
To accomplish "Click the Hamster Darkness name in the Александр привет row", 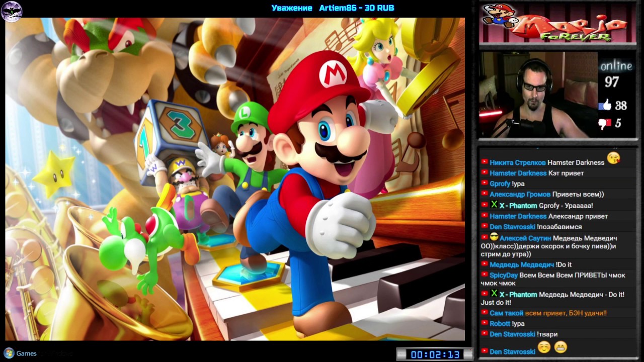I will coord(518,216).
